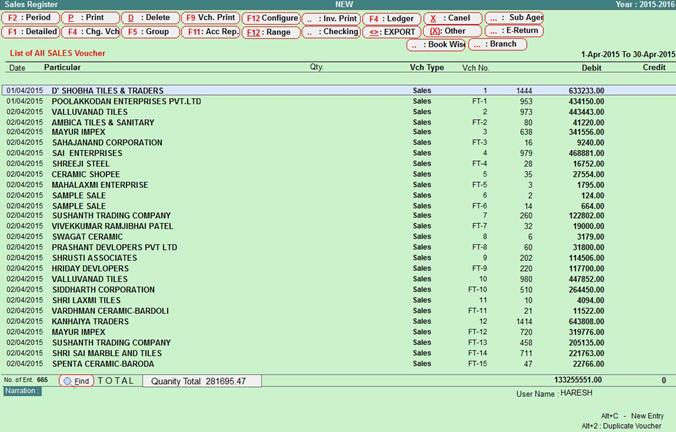The width and height of the screenshot is (676, 432).
Task: Click voucher number FT-10
Action: 478,290
